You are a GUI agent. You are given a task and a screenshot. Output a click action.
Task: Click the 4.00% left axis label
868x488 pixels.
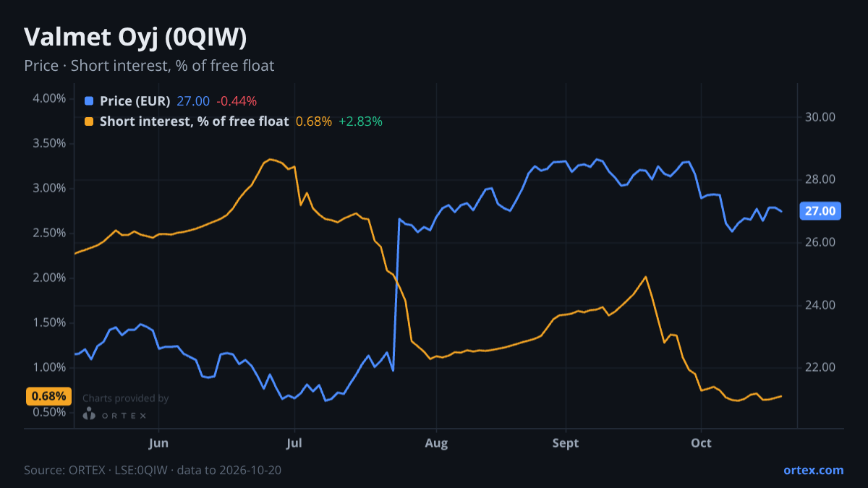pyautogui.click(x=49, y=98)
